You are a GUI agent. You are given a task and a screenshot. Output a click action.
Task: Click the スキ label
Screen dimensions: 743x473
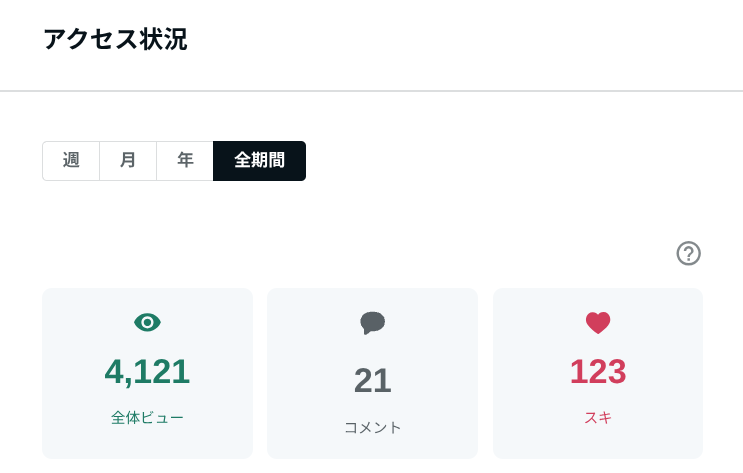598,418
